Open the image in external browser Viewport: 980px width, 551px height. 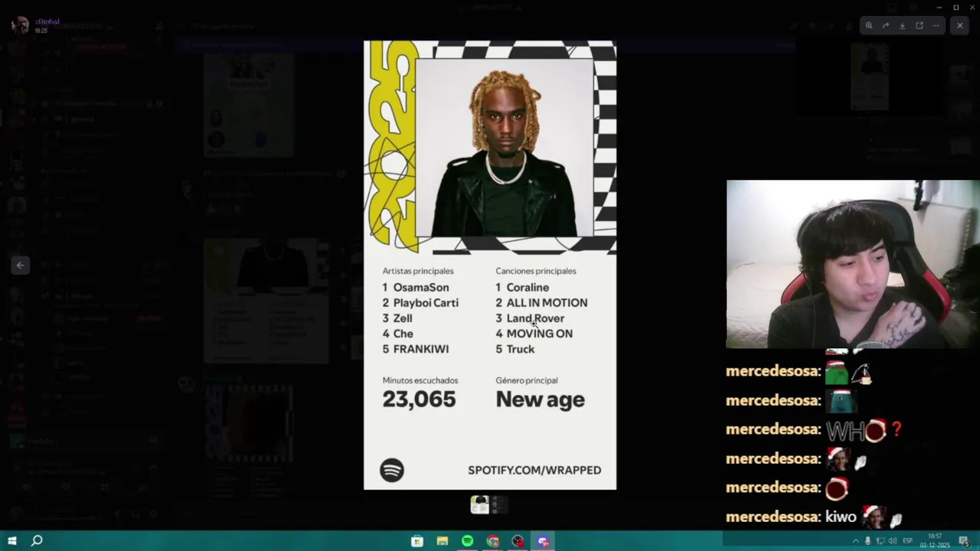(920, 25)
